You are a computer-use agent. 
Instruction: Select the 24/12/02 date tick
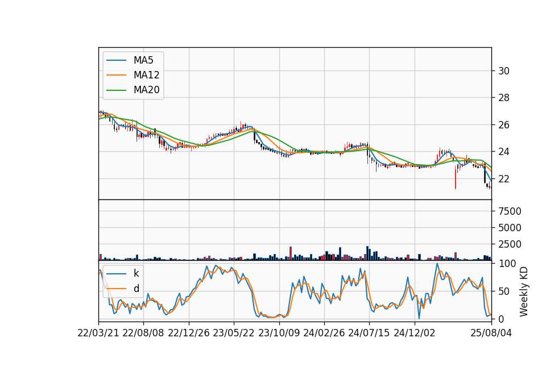[x=415, y=333]
